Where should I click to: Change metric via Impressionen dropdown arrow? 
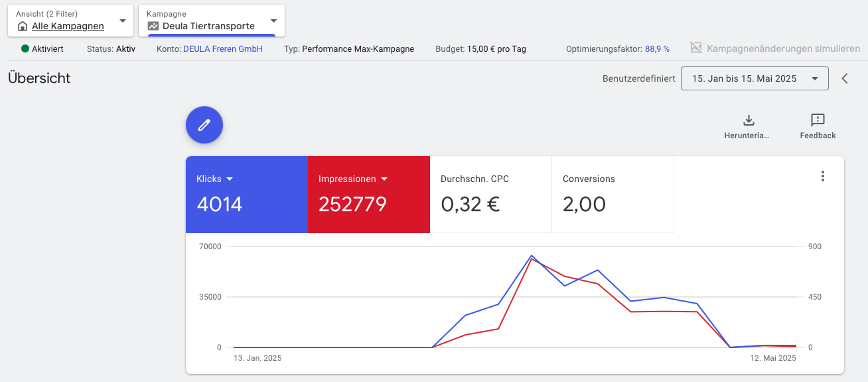coord(384,179)
